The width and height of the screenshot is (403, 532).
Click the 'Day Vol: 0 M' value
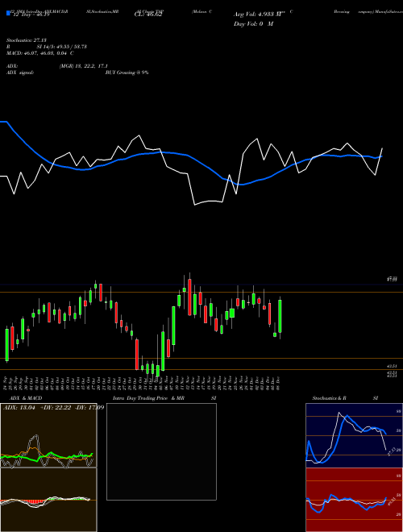[x=253, y=23]
